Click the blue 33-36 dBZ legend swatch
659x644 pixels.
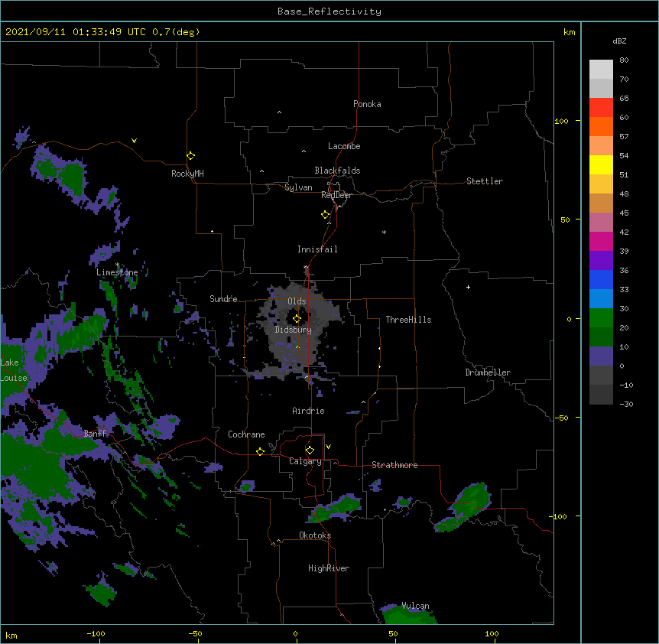click(601, 279)
